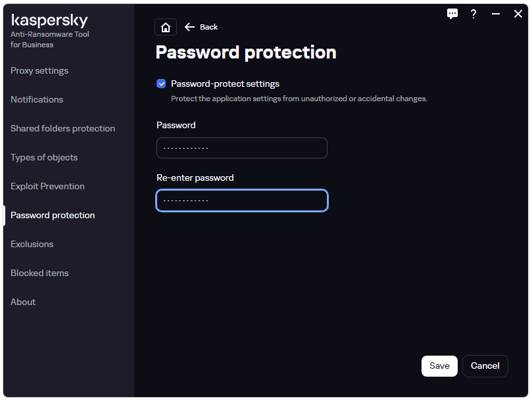Go to the home screen icon
Viewport: 532px width, 401px height.
pos(166,27)
